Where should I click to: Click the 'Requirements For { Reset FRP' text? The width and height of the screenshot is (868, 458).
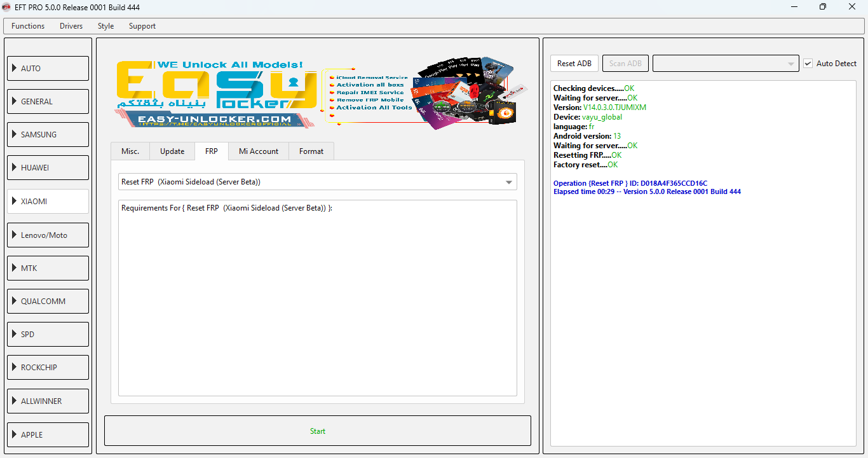227,208
